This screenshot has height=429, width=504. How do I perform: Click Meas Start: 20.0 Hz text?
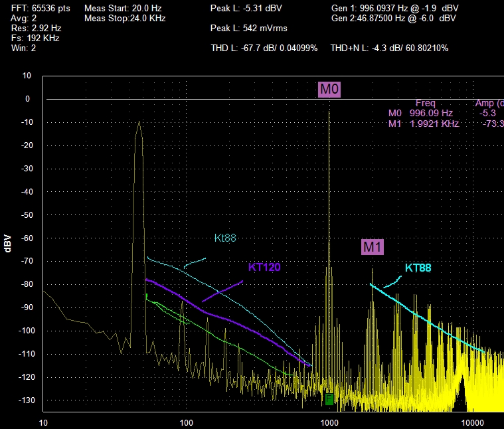pyautogui.click(x=123, y=9)
